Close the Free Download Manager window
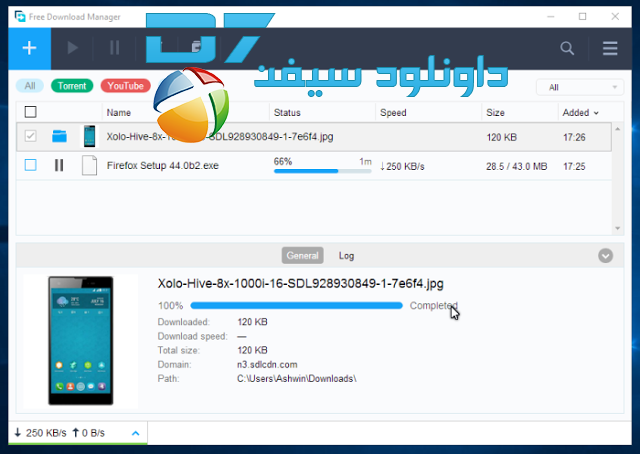 coord(615,16)
